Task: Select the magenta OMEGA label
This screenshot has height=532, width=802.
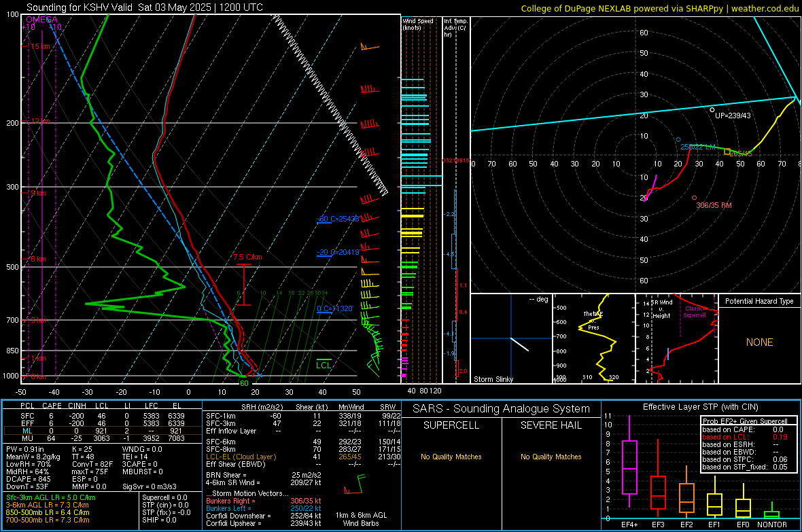Action: (x=41, y=20)
